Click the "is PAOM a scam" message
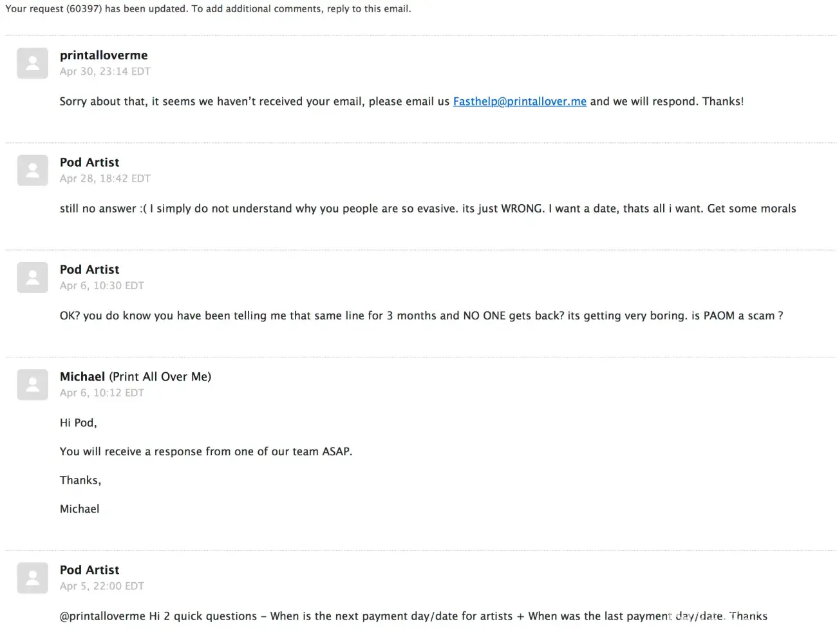 421,316
